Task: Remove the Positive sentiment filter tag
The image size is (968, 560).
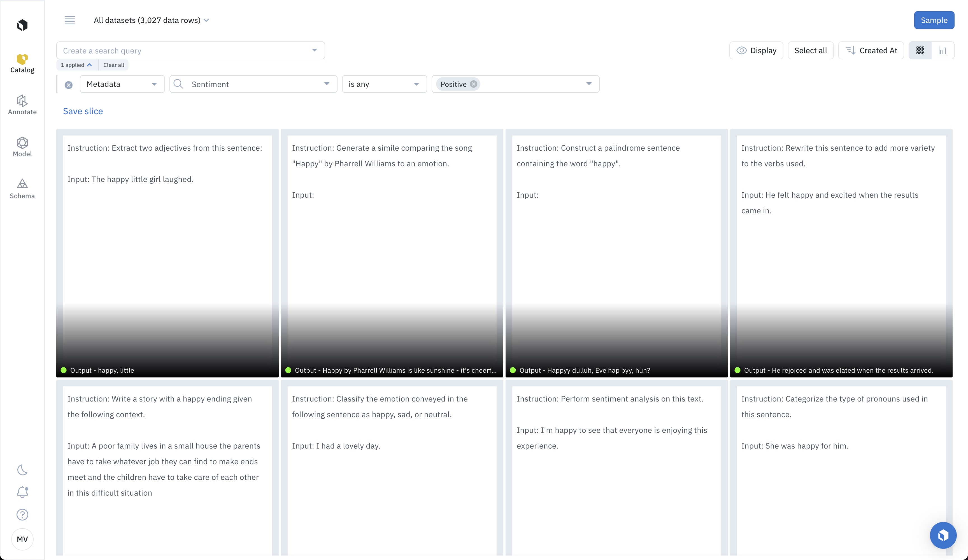Action: 474,84
